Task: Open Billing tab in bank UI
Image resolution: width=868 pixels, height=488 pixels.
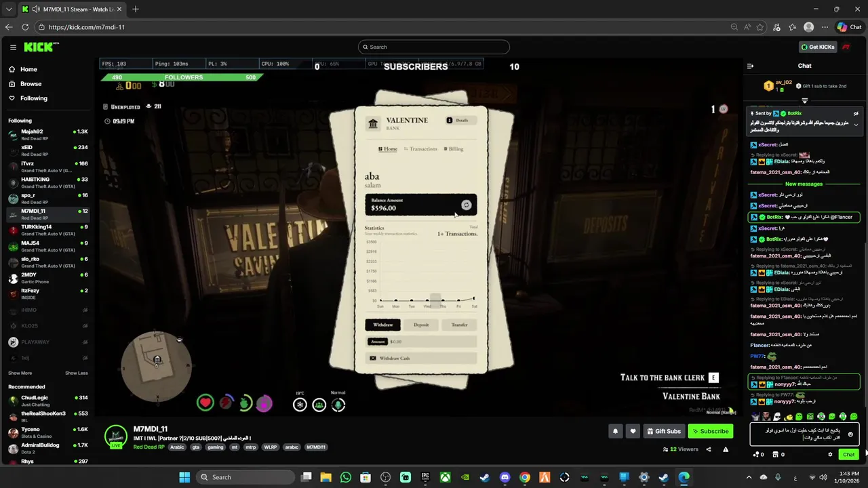Action: [454, 149]
